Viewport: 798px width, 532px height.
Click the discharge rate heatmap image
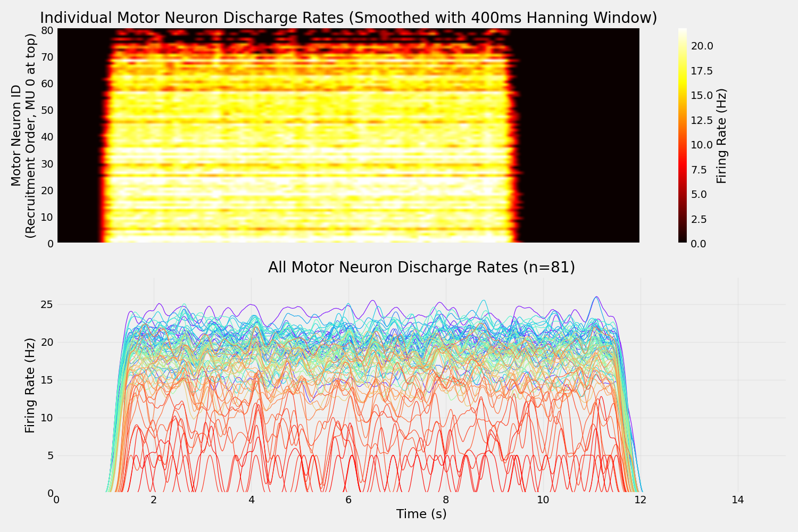348,136
